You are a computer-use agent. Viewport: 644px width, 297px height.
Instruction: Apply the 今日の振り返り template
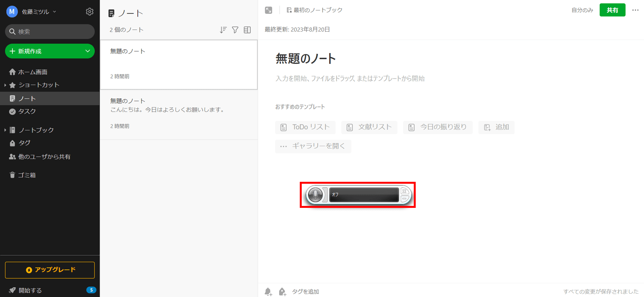[438, 127]
